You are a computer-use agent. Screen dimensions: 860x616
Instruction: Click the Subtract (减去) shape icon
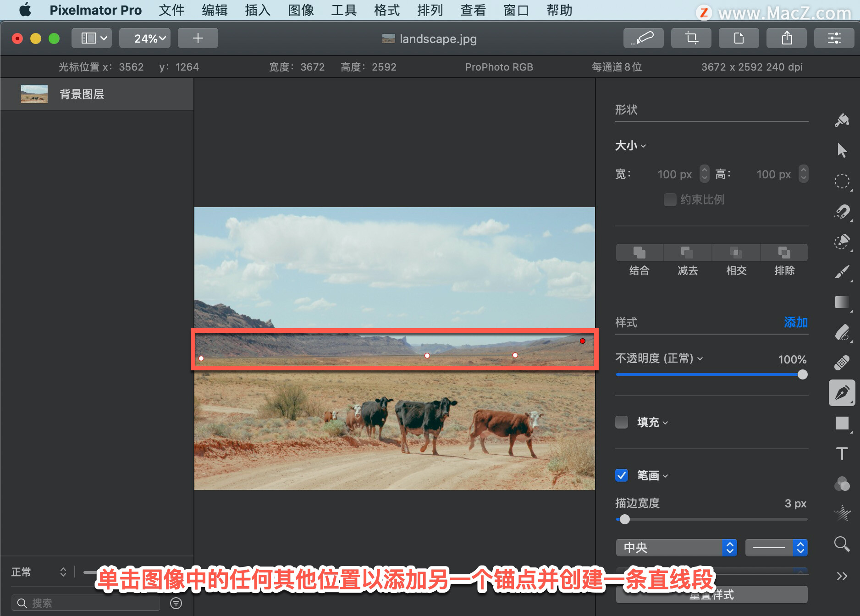point(687,253)
